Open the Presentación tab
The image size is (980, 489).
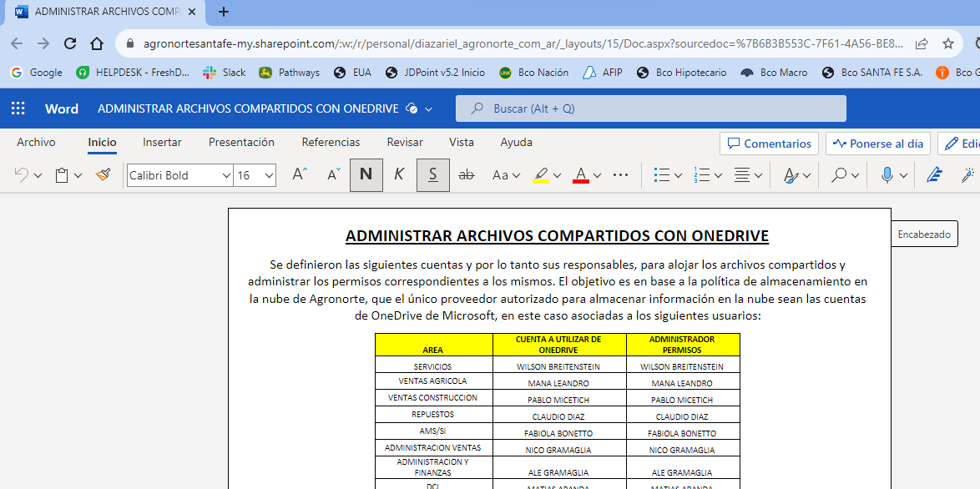click(241, 143)
